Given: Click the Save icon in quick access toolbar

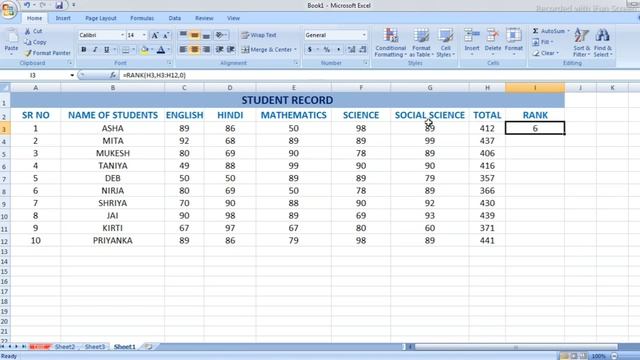Looking at the screenshot, I should tap(59, 5).
